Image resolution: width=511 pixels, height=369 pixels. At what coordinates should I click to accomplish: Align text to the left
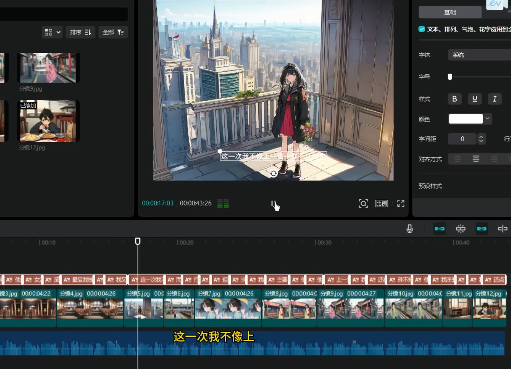click(458, 159)
